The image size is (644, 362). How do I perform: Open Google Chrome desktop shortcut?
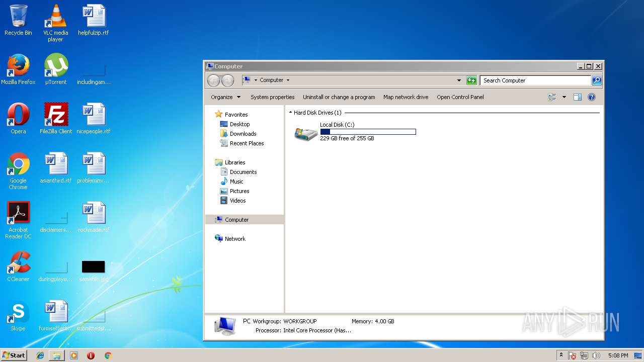coord(18,171)
